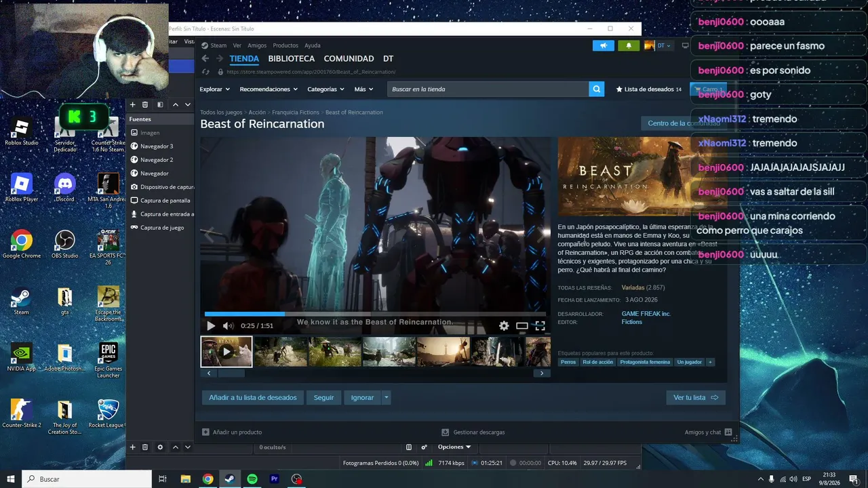Open the Opciones dropdown in OBS
Image resolution: width=868 pixels, height=488 pixels.
pos(454,447)
